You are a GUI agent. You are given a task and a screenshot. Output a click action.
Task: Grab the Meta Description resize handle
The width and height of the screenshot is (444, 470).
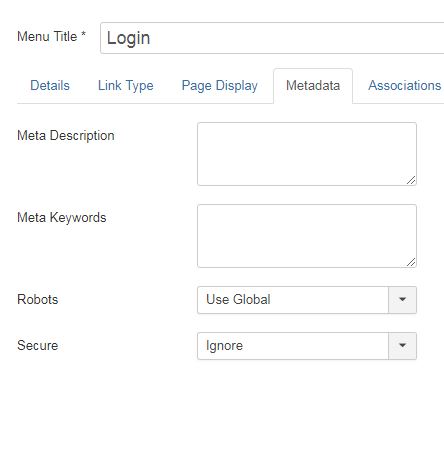(x=411, y=180)
